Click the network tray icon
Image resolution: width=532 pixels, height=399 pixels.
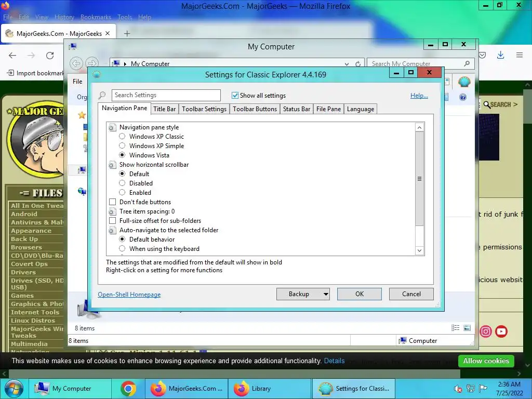click(x=471, y=388)
